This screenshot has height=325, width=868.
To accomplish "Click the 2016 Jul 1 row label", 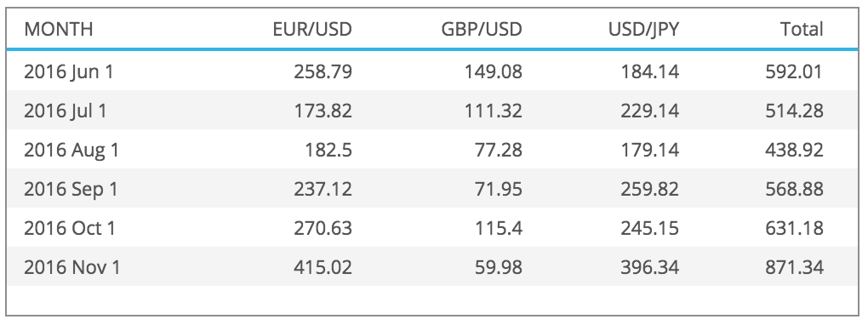I will (x=66, y=111).
